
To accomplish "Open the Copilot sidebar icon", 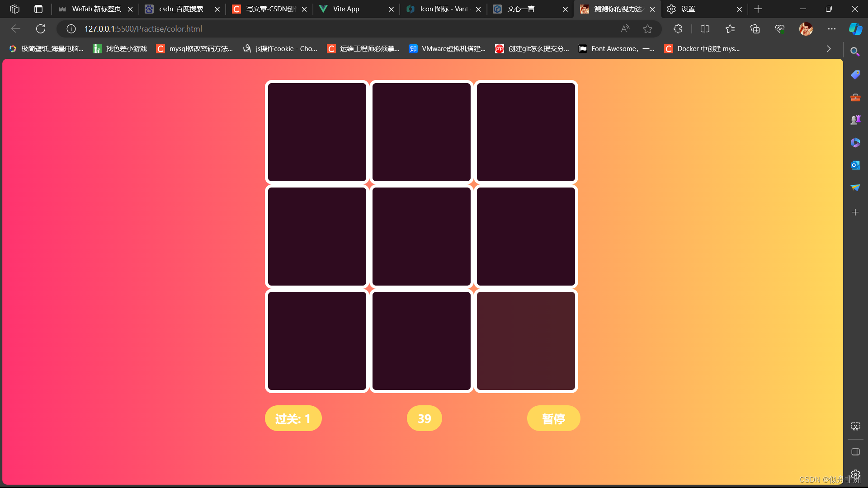I will click(855, 29).
